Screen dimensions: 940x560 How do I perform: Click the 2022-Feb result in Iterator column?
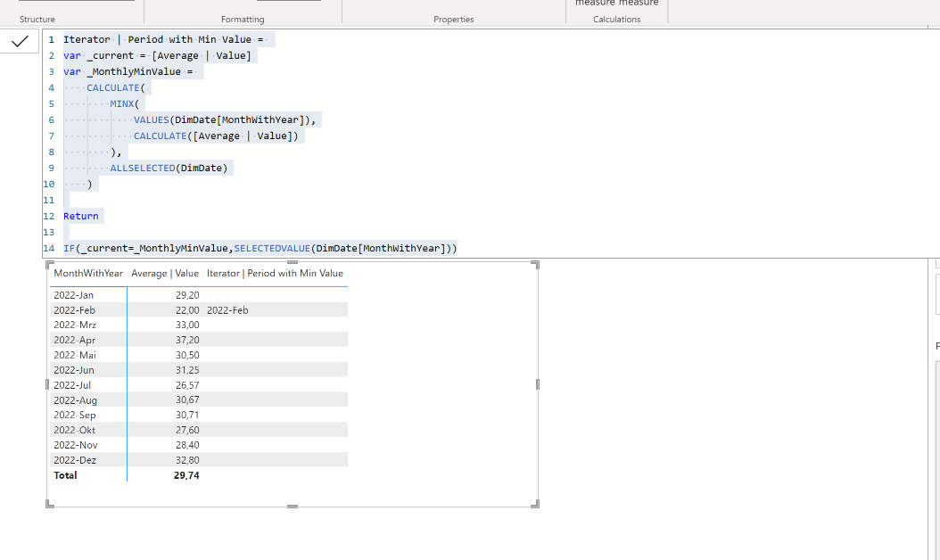(x=227, y=310)
